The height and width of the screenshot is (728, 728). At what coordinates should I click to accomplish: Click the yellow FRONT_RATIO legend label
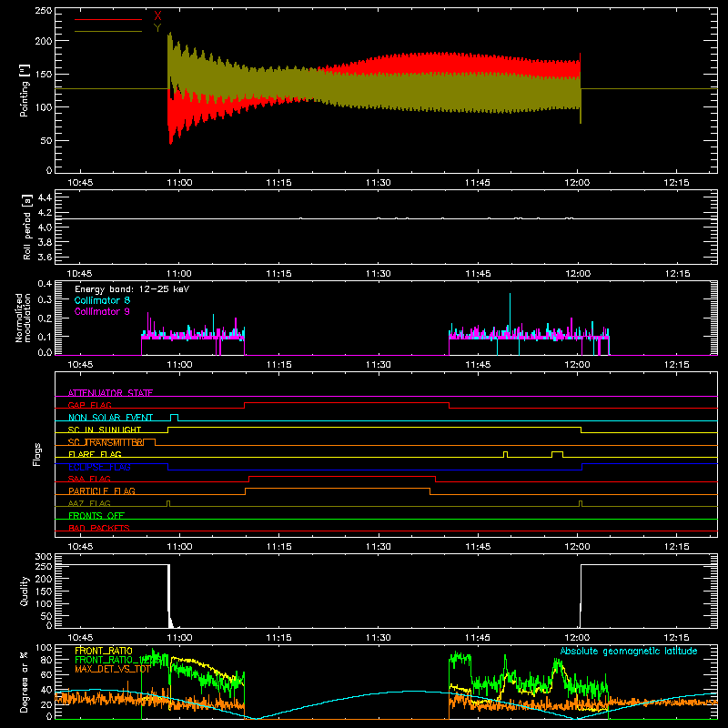coord(104,651)
